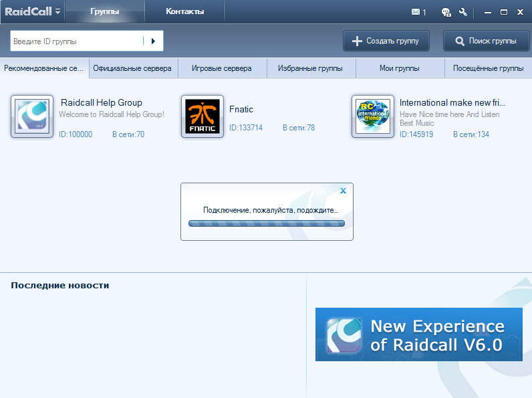Click the go arrow beside group ID field
Screen dimensions: 532x398
click(153, 41)
